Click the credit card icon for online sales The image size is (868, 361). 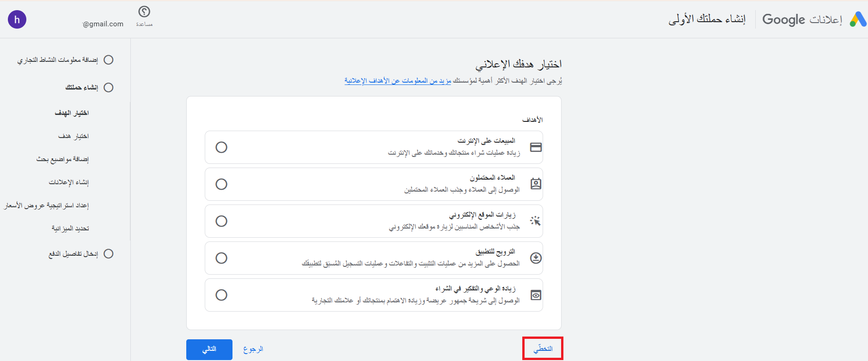536,147
